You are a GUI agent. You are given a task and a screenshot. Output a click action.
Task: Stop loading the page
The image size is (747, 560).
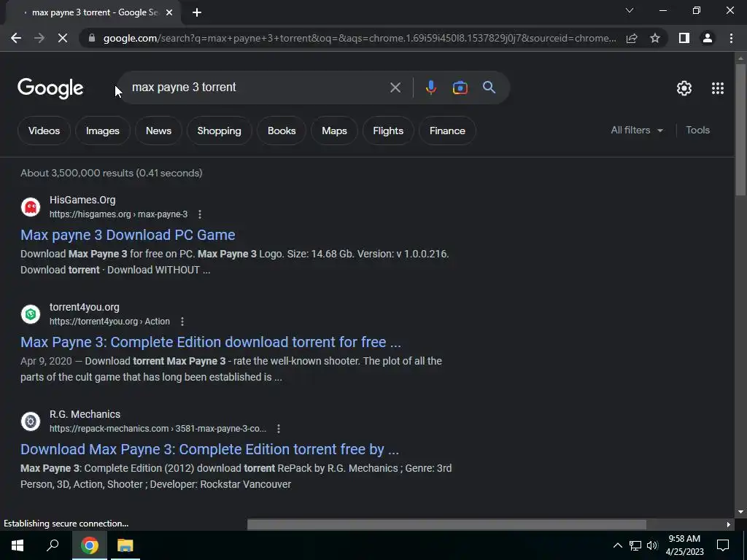(63, 38)
